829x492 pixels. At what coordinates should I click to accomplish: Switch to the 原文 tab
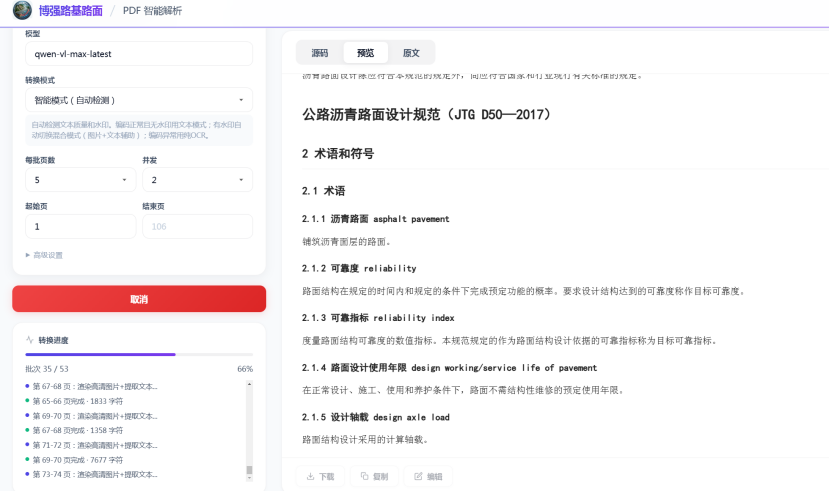(411, 53)
